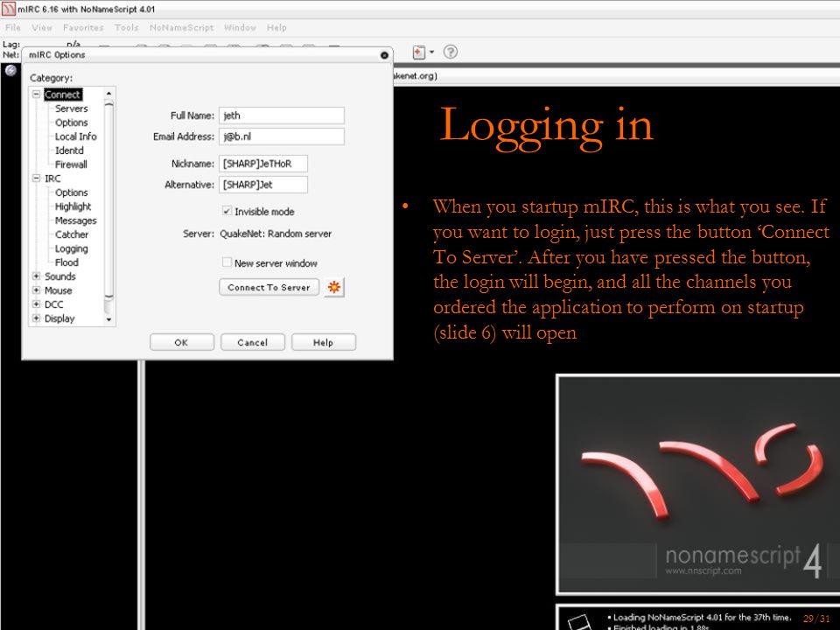Select Logging in the category tree
The width and height of the screenshot is (840, 630).
click(x=71, y=248)
